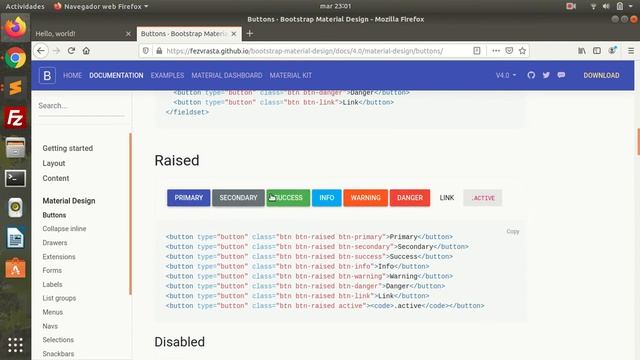Click Activities in top bar
The width and height of the screenshot is (640, 360).
pos(24,6)
